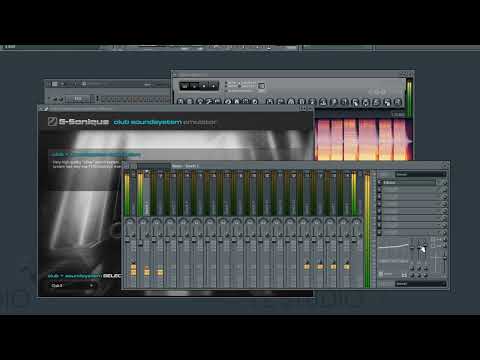The image size is (480, 360).
Task: Click the last round icon in Edison's toolbar
Action: [x=398, y=102]
